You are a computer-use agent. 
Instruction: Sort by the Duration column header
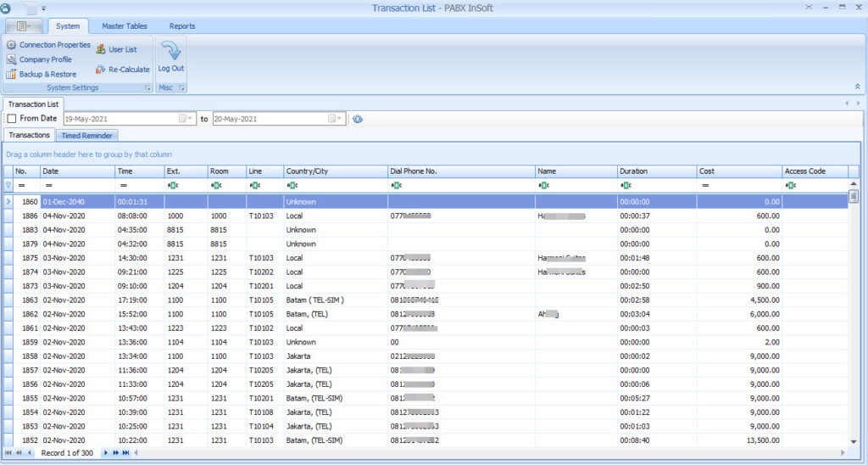(656, 171)
